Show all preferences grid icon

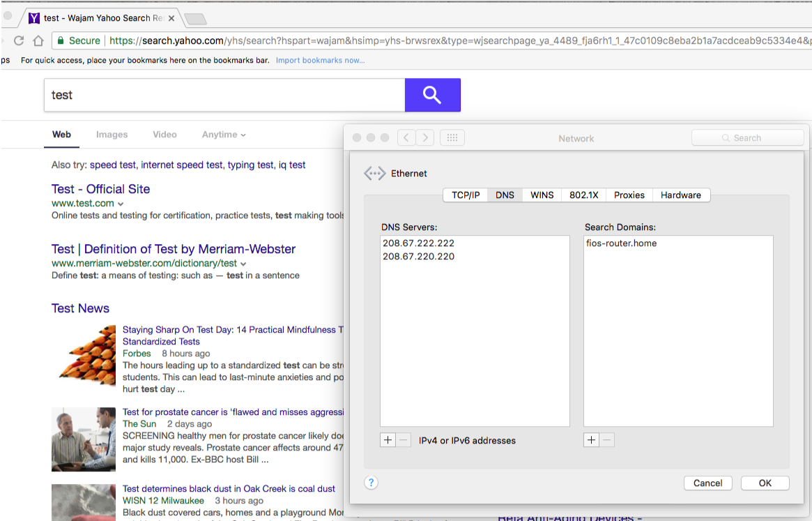452,138
